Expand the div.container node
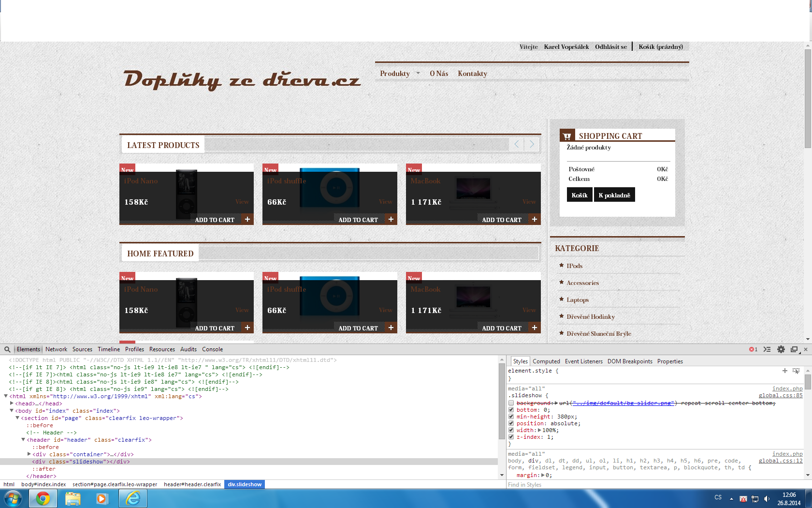 click(29, 454)
